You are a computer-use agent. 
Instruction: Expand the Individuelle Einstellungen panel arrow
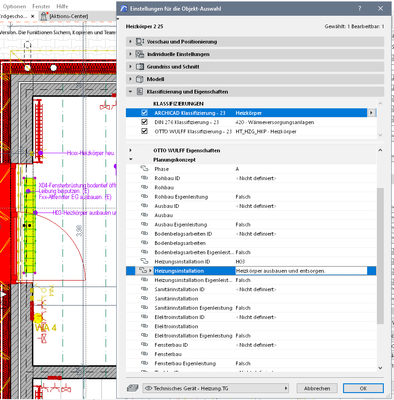[x=130, y=54]
